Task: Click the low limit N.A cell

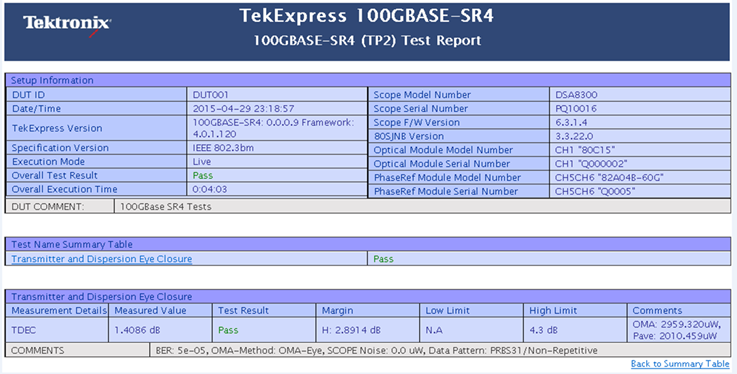Action: coord(471,330)
